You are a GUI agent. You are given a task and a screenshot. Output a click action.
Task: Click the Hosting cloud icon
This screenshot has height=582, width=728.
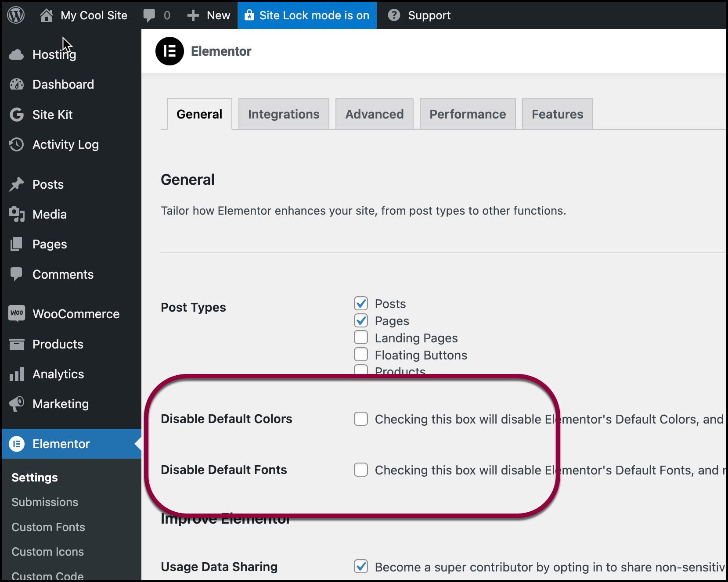[17, 54]
